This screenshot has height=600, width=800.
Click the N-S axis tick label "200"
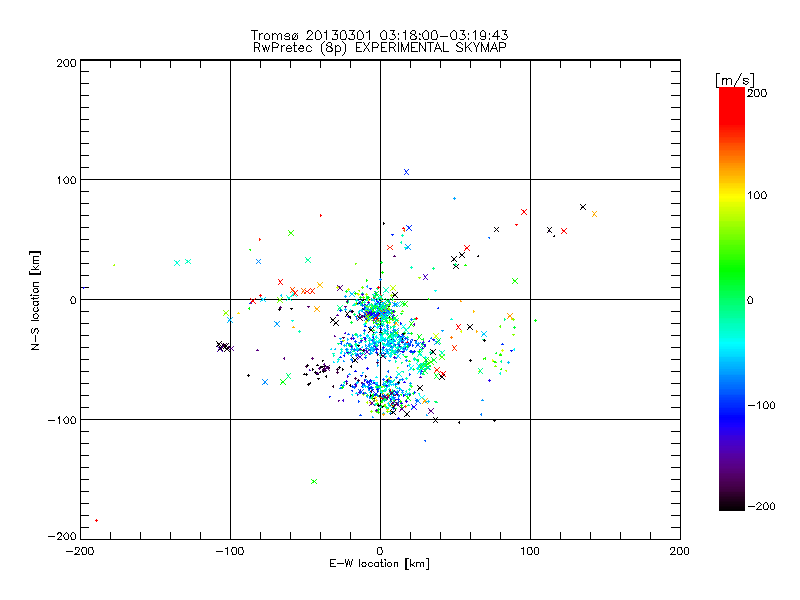tap(66, 63)
